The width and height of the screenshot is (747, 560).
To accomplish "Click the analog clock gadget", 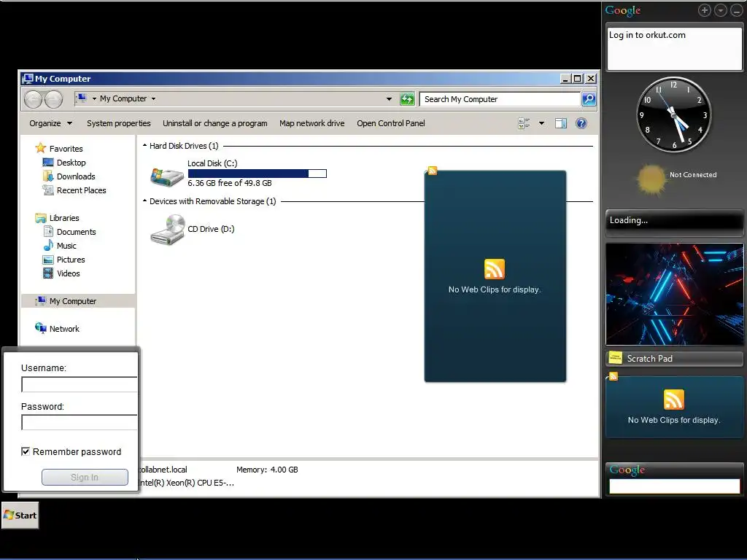I will 673,114.
